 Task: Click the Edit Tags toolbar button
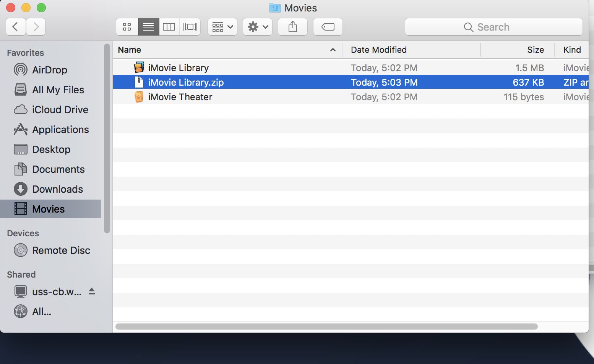click(x=328, y=27)
